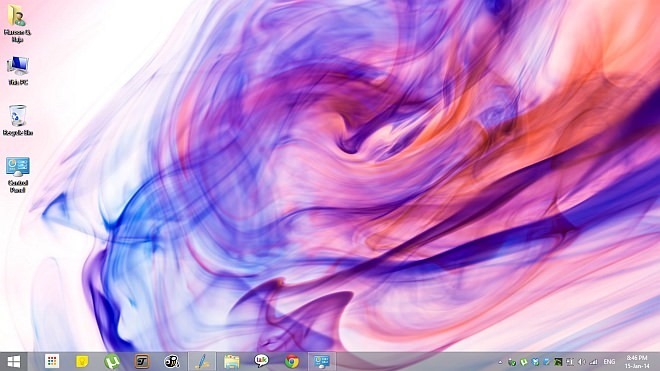Open the Windows Start button

coord(13,361)
